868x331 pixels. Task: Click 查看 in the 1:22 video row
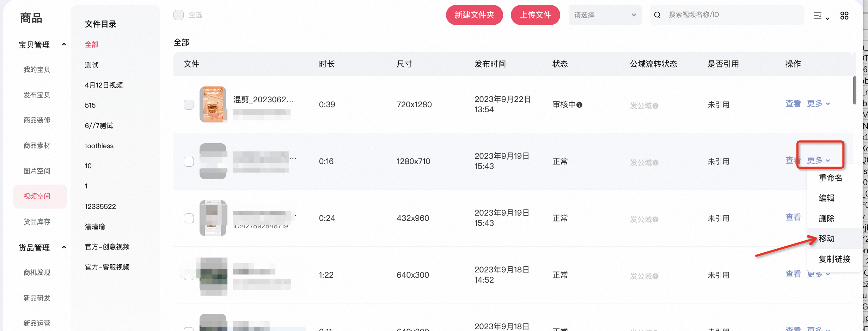pos(793,274)
